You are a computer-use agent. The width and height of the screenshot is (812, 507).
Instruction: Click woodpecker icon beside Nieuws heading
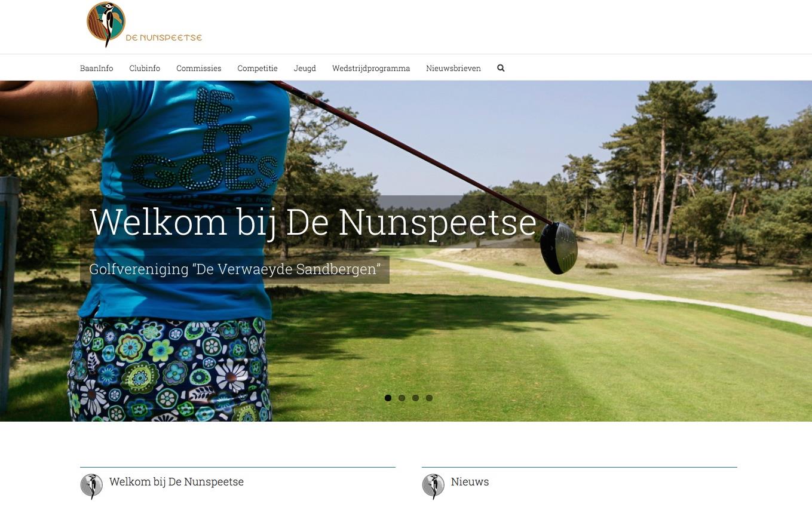433,486
